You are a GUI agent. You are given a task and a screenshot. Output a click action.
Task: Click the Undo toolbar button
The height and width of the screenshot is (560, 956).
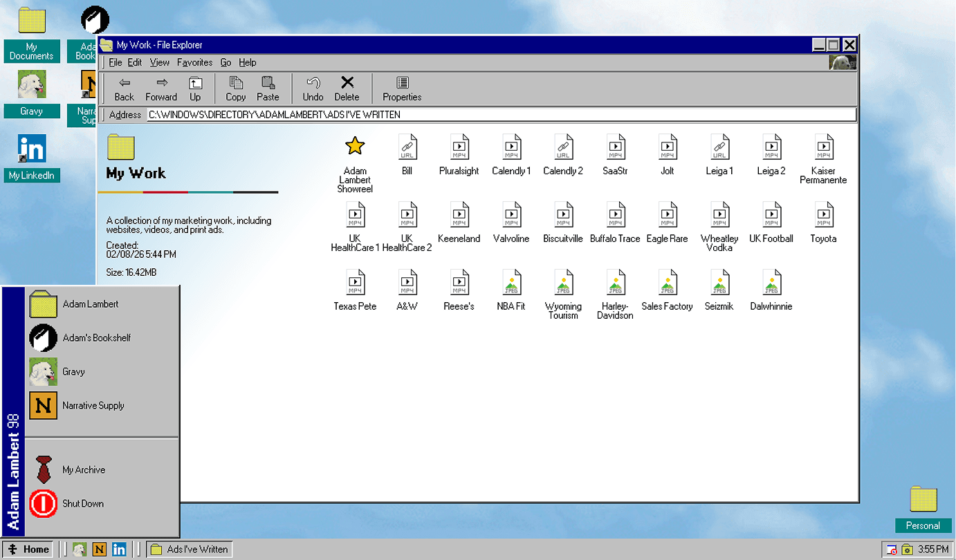click(x=313, y=89)
